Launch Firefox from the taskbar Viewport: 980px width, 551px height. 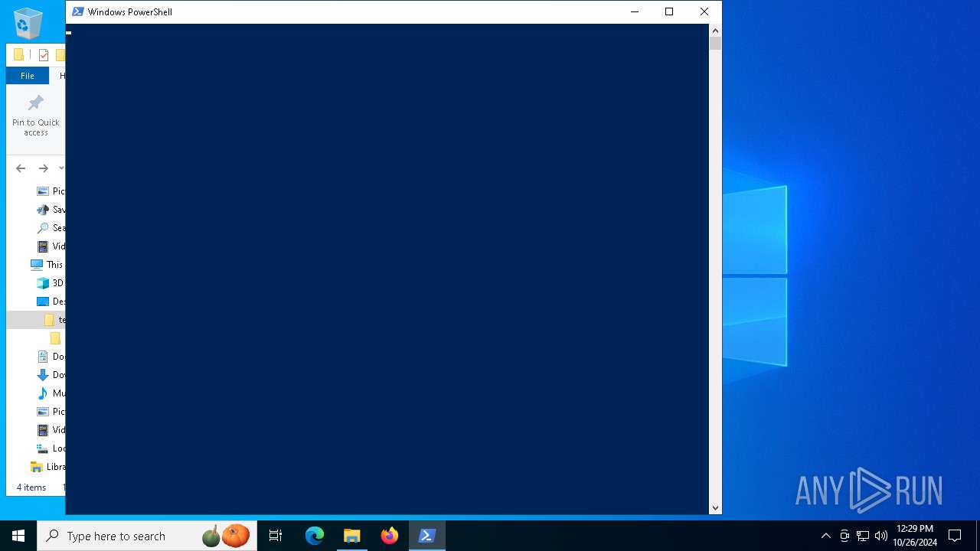[x=390, y=536]
